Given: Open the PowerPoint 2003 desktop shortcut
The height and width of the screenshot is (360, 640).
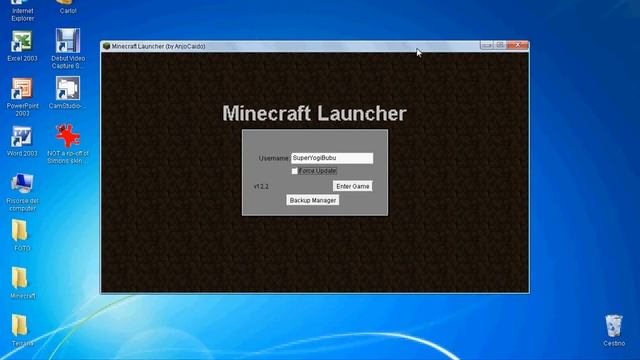Looking at the screenshot, I should (x=22, y=97).
